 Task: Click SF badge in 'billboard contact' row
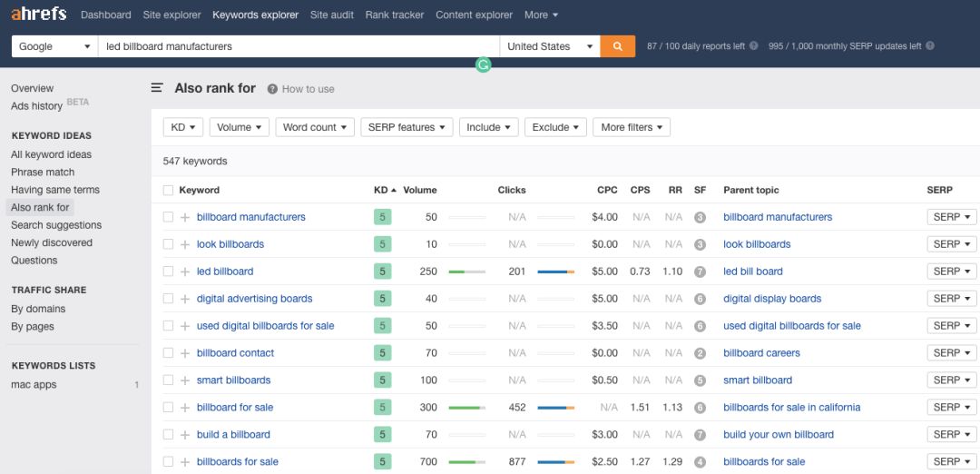click(x=700, y=353)
